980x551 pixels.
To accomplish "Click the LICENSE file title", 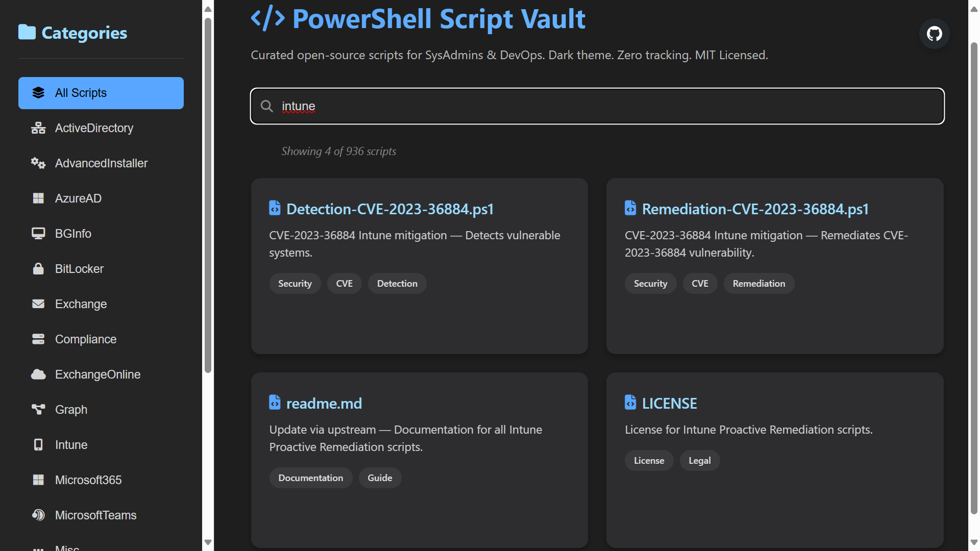I will (669, 404).
